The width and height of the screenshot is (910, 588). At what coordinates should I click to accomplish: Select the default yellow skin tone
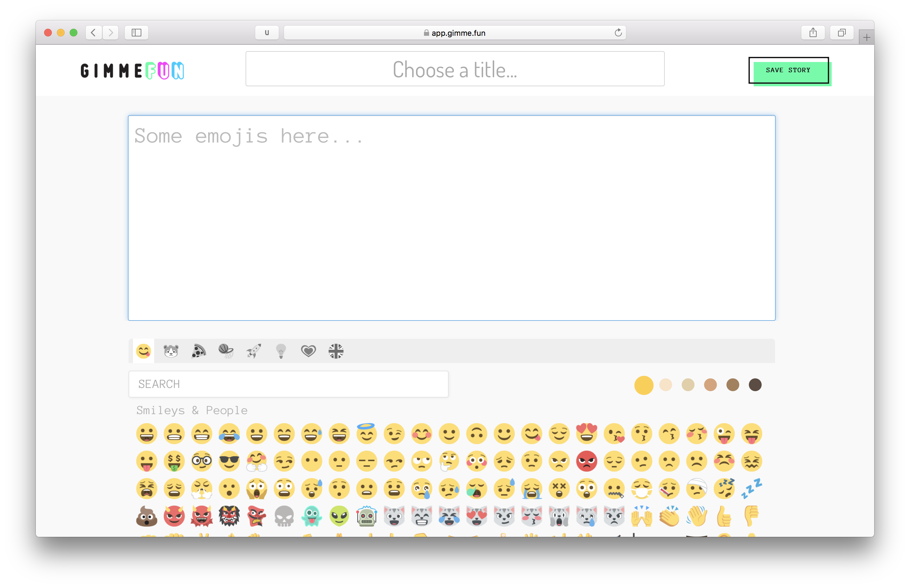click(644, 385)
